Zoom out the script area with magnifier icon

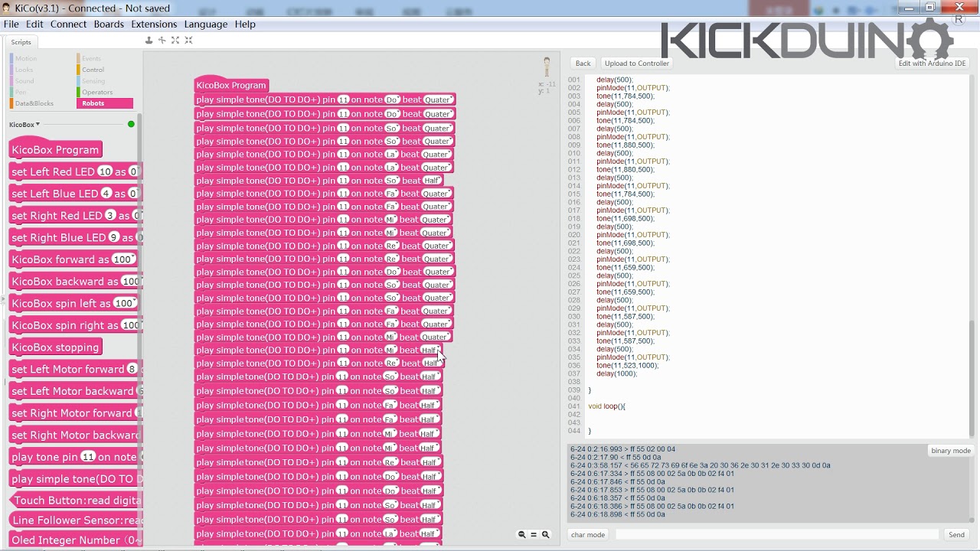(522, 534)
